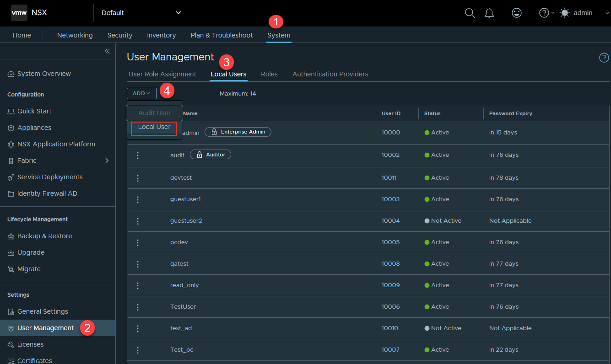Viewport: 611px width, 364px height.
Task: Click the Password Expiry column header
Action: coord(510,113)
